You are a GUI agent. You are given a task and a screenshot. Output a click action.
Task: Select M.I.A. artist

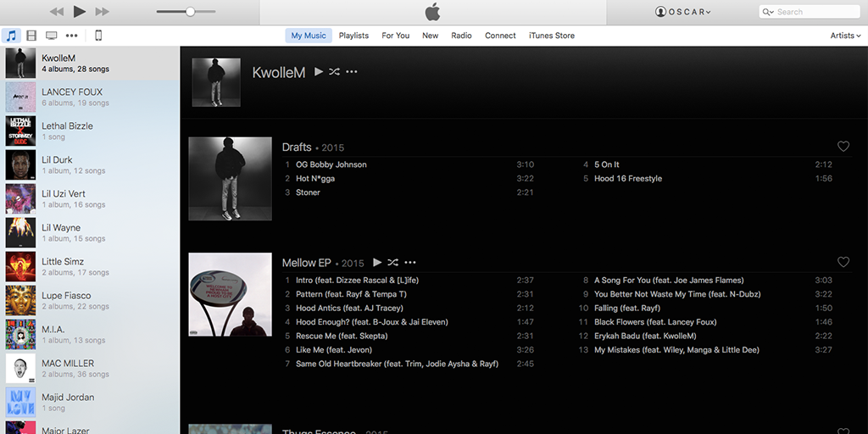(x=90, y=334)
